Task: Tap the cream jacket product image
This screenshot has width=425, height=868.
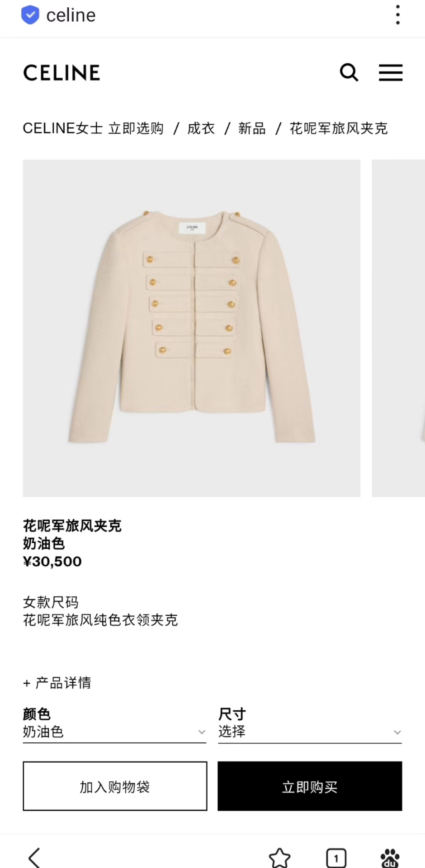Action: (192, 328)
